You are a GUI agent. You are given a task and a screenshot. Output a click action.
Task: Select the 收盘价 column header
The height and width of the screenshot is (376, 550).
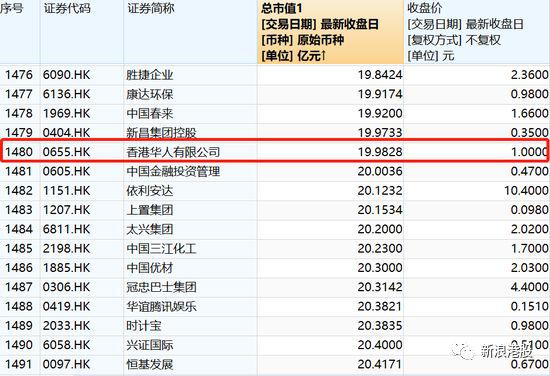tap(477, 32)
